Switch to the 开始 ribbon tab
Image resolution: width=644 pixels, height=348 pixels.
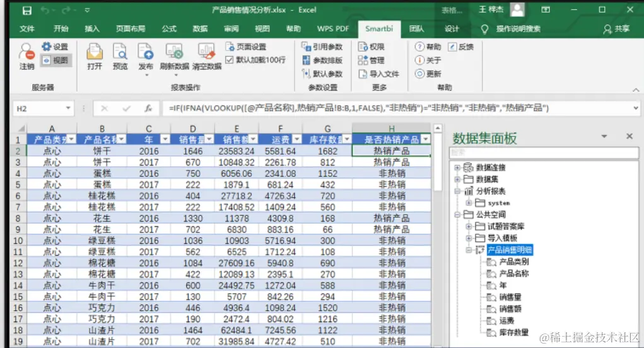61,29
